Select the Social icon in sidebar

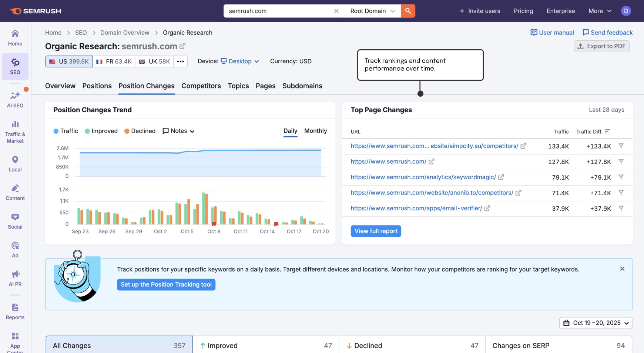click(15, 220)
